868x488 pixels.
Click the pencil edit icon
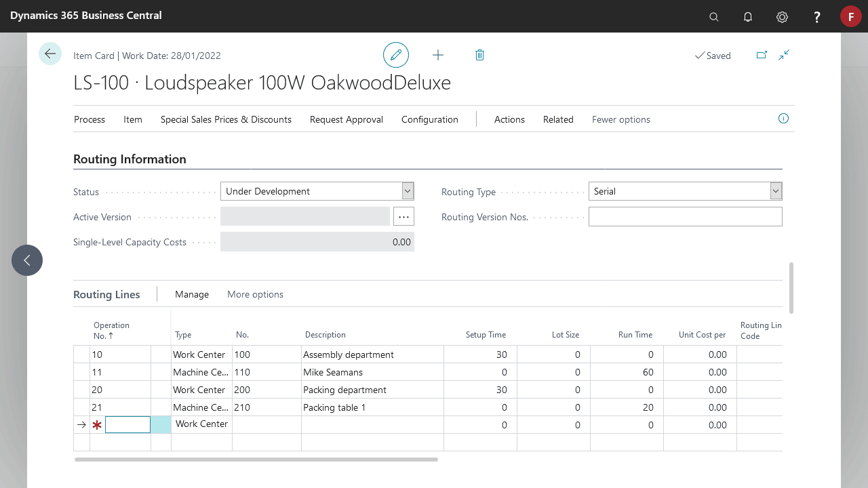[x=396, y=55]
